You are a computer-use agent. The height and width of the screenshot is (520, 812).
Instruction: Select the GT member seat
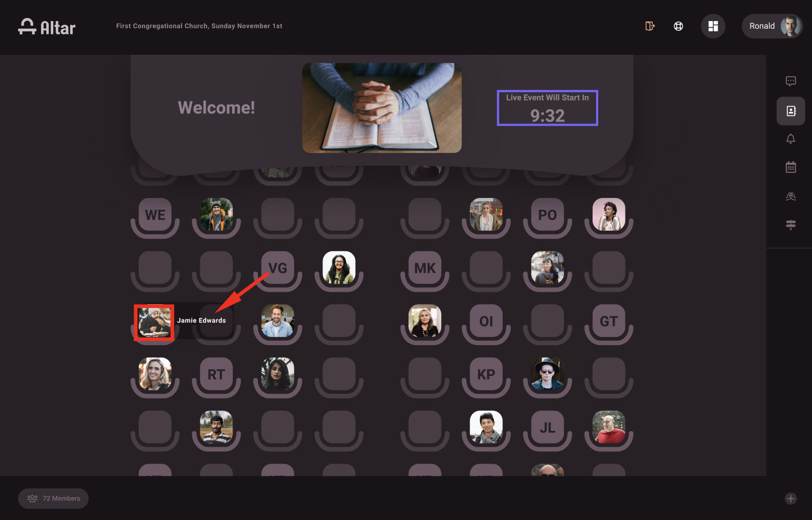click(x=608, y=321)
